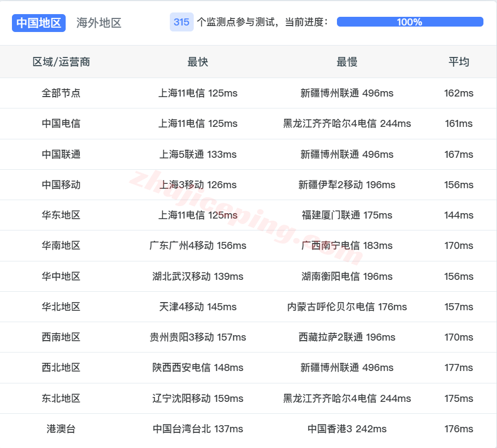Screen dimensions: 497x448
Task: Click 新疆伊犁2移动 196ms cell
Action: click(x=347, y=185)
